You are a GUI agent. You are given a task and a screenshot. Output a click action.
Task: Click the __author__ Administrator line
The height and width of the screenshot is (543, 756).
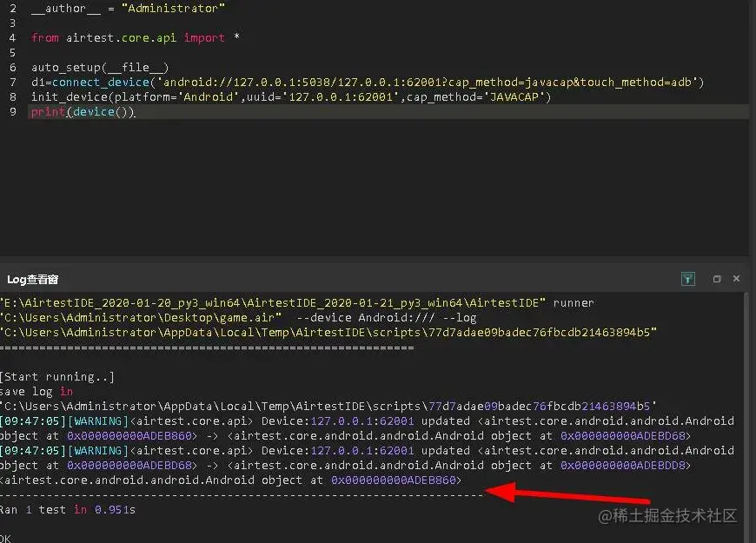coord(128,8)
